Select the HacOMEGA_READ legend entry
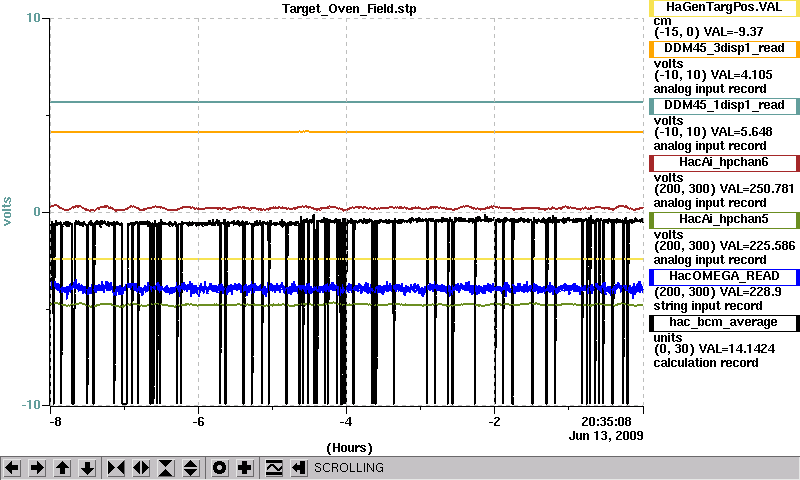This screenshot has height=480, width=800. [x=724, y=277]
